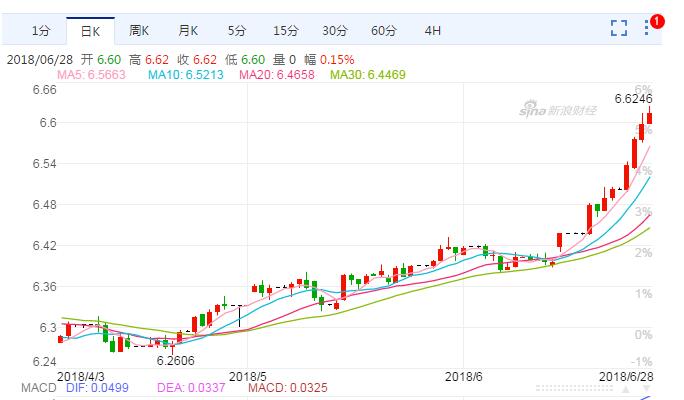The image size is (684, 400).
Task: Click the 2018/6/28 end date label
Action: [626, 376]
